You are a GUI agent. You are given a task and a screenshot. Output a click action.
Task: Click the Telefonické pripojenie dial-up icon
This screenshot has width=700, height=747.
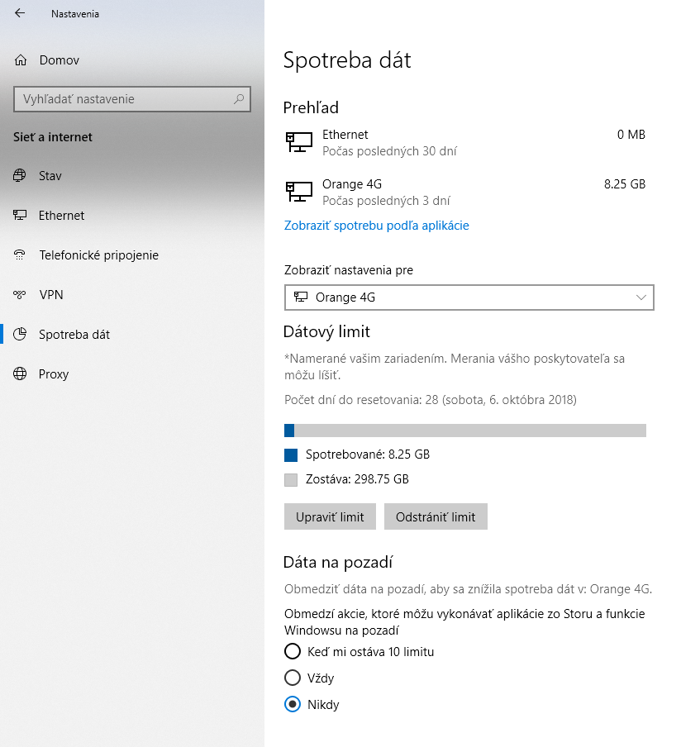[x=21, y=255]
